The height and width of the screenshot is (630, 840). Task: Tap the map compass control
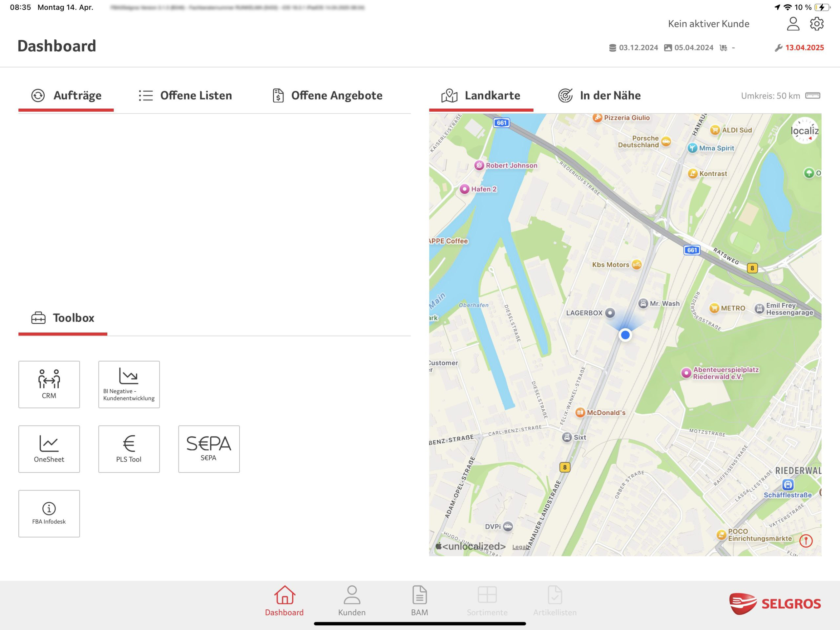[x=804, y=131]
